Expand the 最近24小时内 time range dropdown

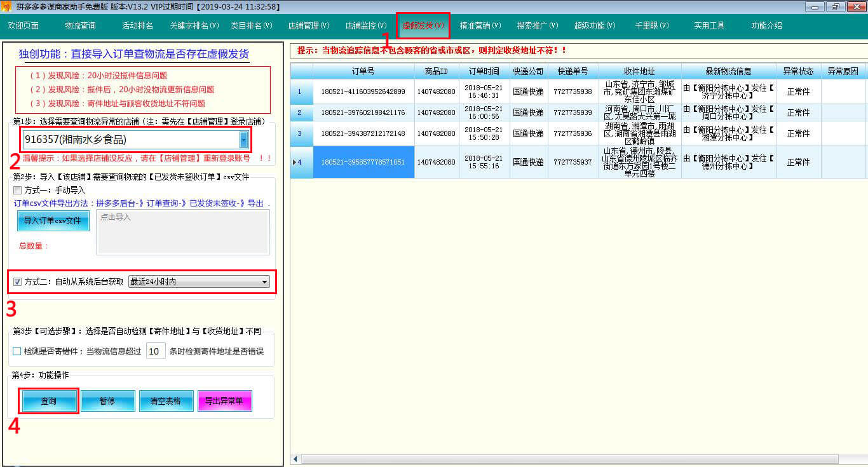click(265, 281)
